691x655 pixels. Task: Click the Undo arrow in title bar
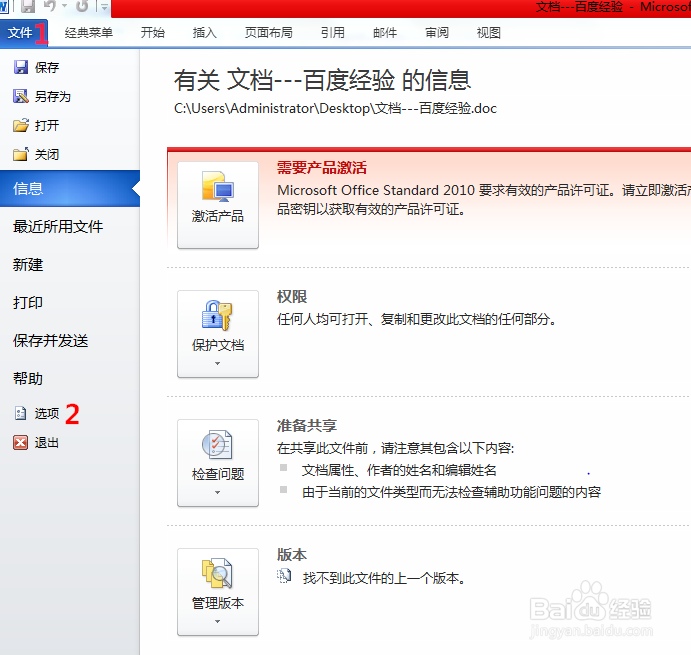point(50,6)
